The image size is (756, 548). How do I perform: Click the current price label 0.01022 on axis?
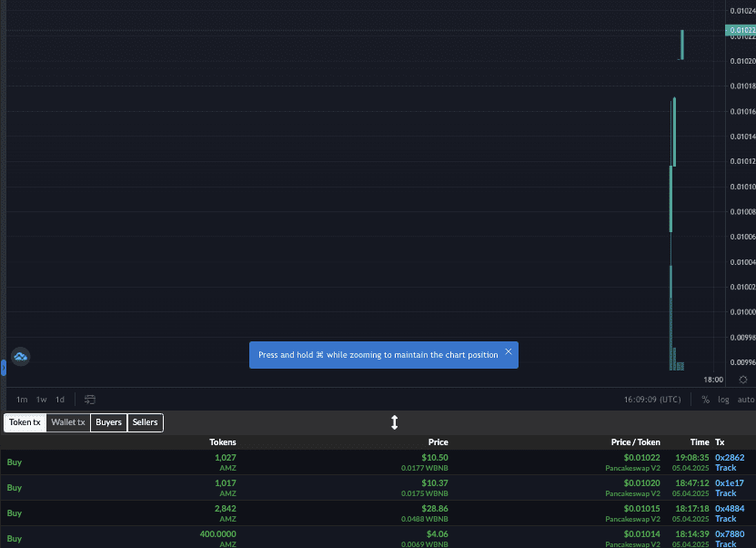point(741,30)
